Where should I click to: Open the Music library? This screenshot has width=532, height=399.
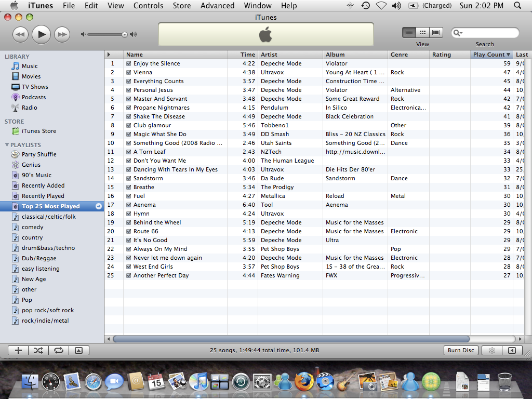click(x=52, y=66)
